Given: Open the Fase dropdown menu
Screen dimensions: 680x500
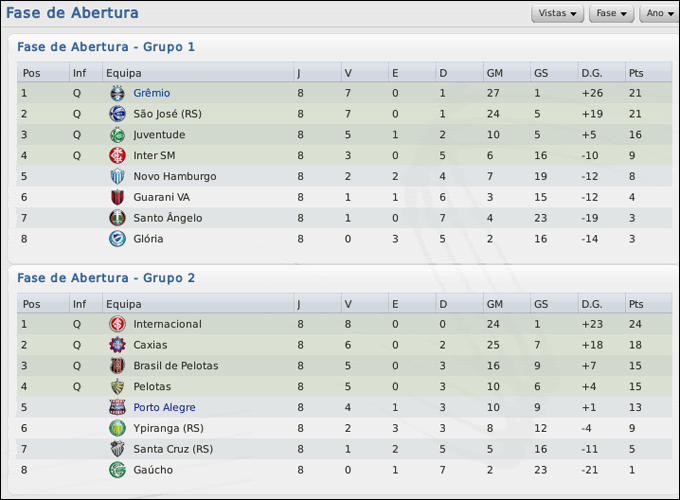Looking at the screenshot, I should pos(611,14).
